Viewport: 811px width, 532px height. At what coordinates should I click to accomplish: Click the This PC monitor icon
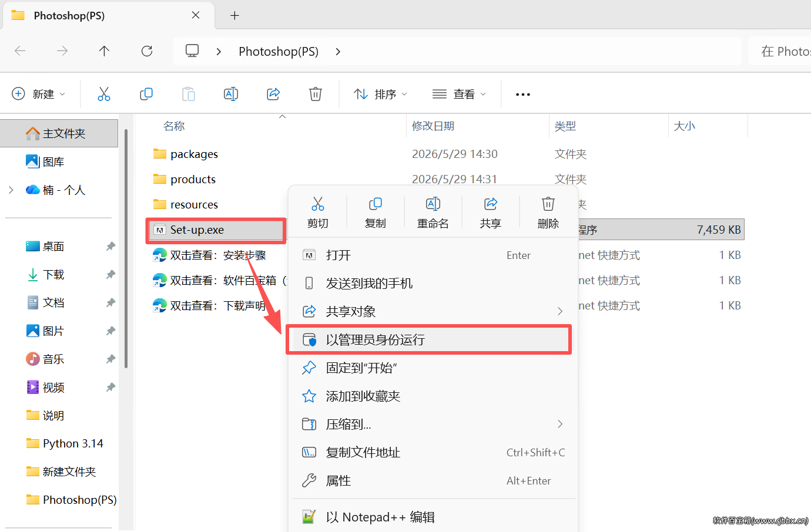point(192,51)
